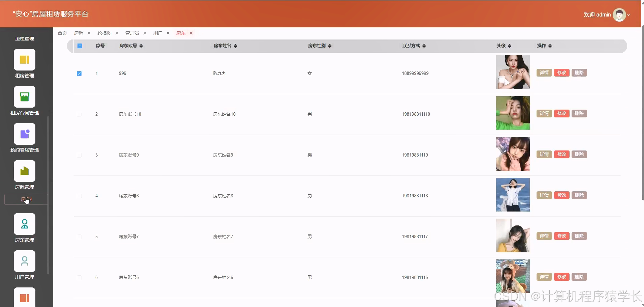Click the platform title “安心”房屋租赁服务平台
The height and width of the screenshot is (307, 644).
pos(51,14)
